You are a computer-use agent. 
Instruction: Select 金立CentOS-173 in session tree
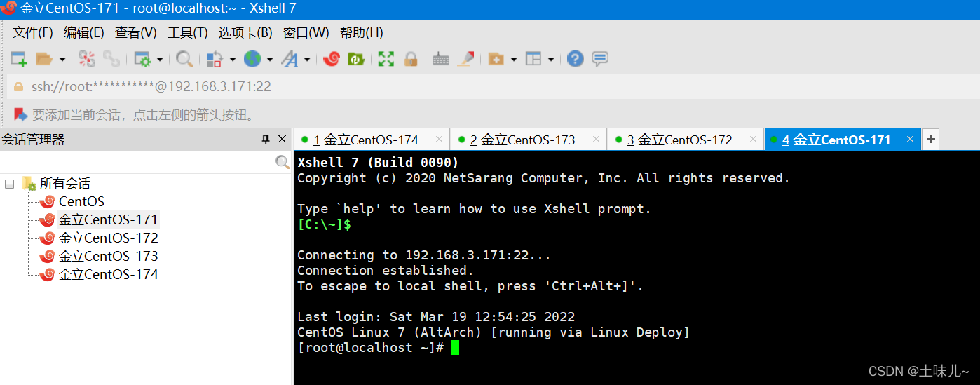point(100,256)
